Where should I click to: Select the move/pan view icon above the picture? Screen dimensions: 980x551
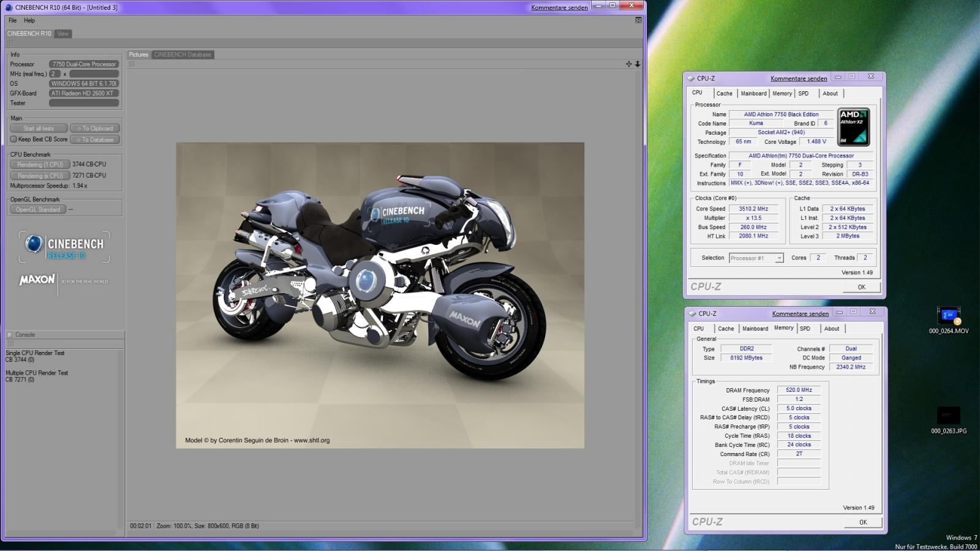[x=628, y=64]
